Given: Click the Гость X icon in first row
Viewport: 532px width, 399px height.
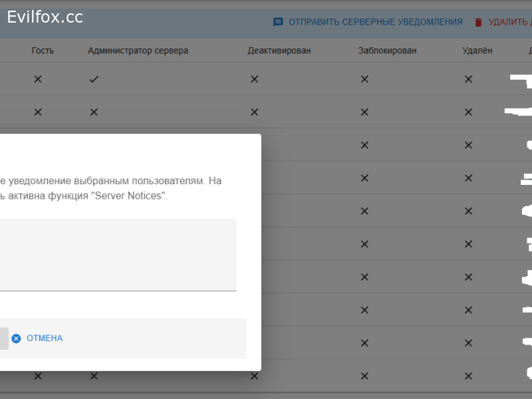Looking at the screenshot, I should tap(38, 79).
